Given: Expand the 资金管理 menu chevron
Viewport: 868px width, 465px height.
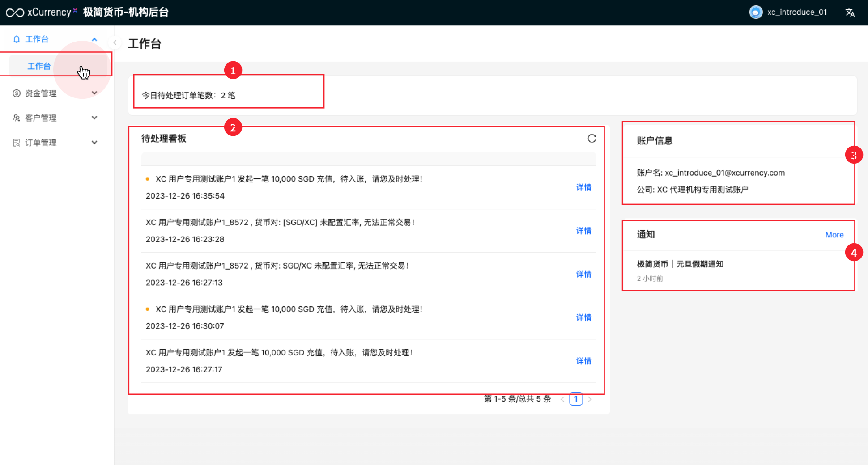Looking at the screenshot, I should [x=94, y=93].
